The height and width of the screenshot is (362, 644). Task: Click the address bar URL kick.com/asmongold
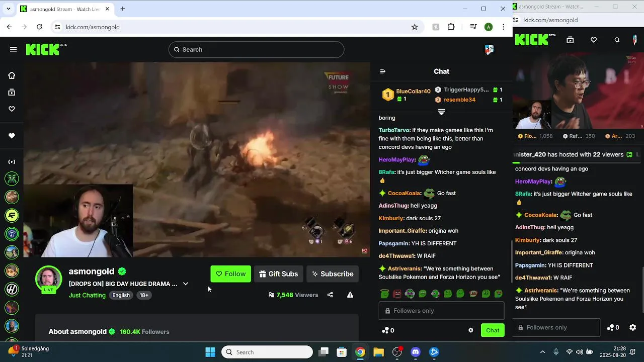(93, 27)
